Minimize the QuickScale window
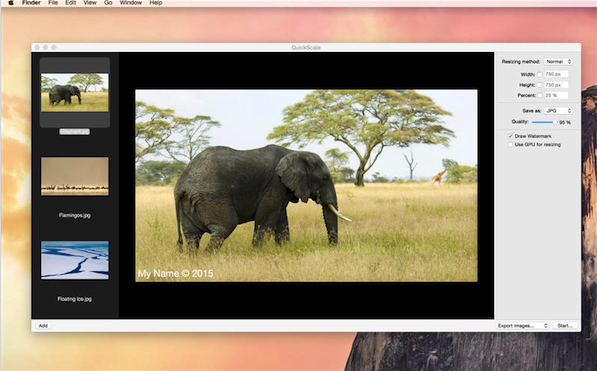Image resolution: width=597 pixels, height=371 pixels. (46, 47)
